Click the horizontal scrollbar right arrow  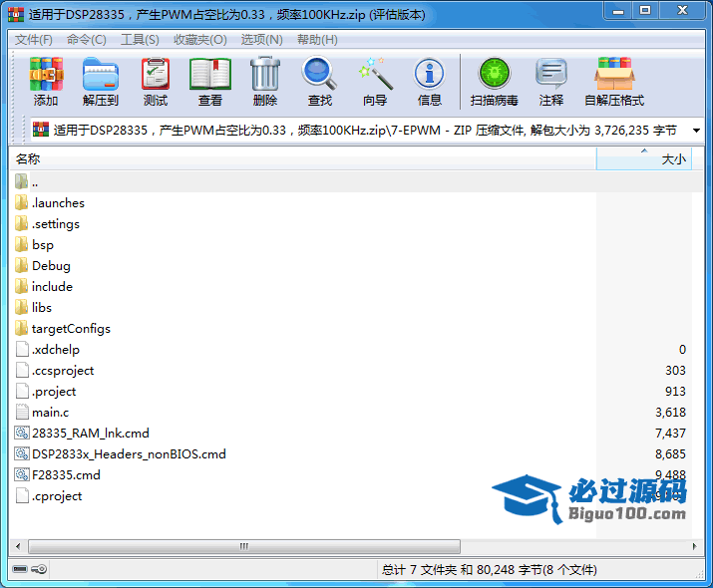pyautogui.click(x=694, y=546)
